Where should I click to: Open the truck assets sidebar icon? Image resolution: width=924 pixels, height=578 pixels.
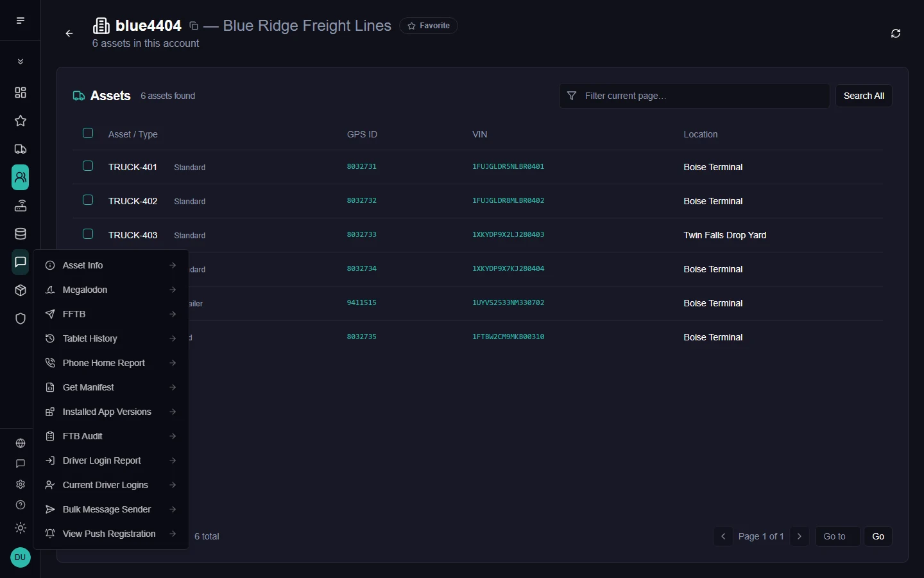click(21, 149)
